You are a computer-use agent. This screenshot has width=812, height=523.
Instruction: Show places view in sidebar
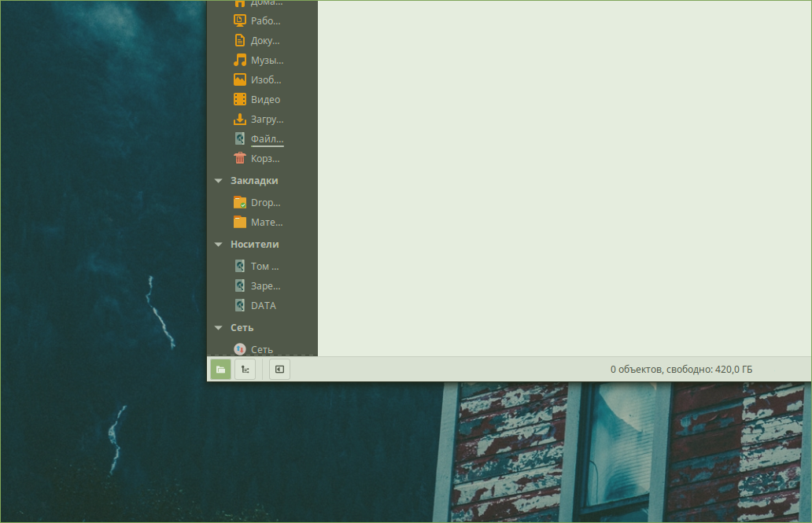220,369
